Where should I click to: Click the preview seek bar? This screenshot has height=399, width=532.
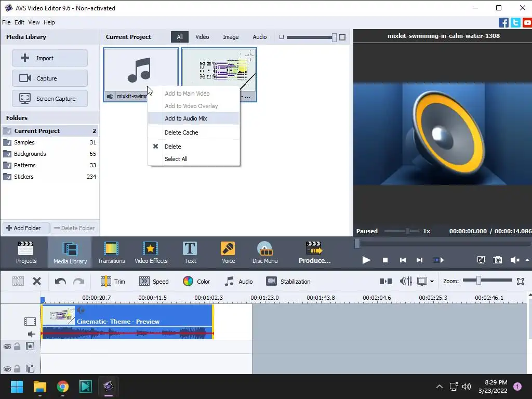click(443, 244)
